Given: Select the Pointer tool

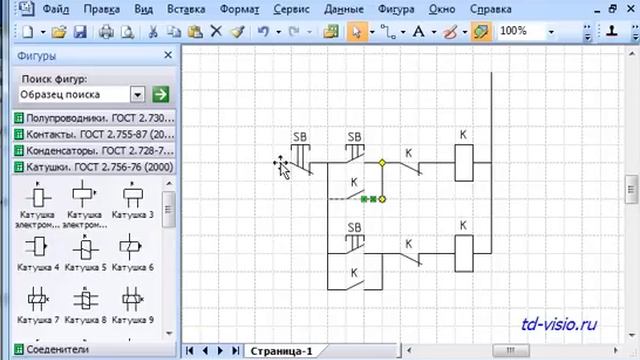Looking at the screenshot, I should click(357, 31).
